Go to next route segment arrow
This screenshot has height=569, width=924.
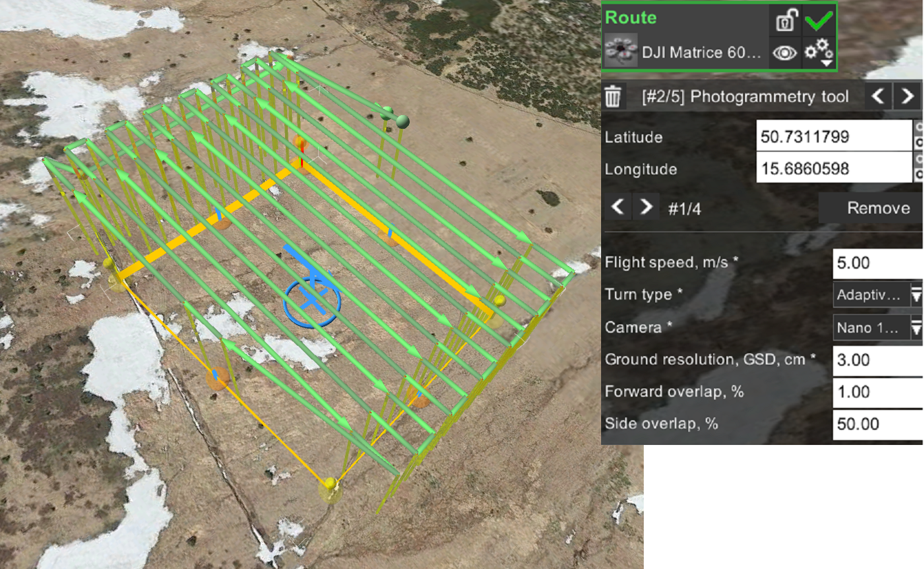coord(907,96)
